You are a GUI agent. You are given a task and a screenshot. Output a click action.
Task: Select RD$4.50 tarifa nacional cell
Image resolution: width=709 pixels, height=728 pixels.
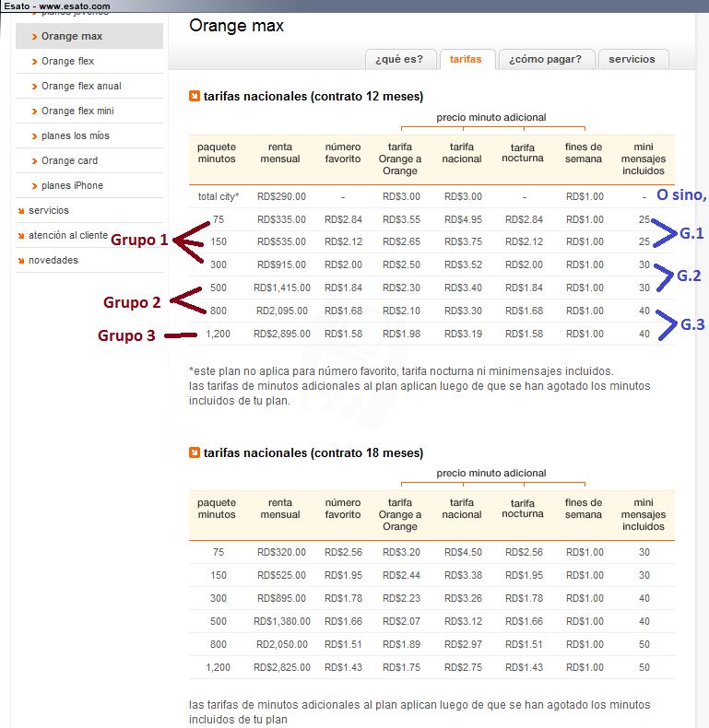pos(463,552)
